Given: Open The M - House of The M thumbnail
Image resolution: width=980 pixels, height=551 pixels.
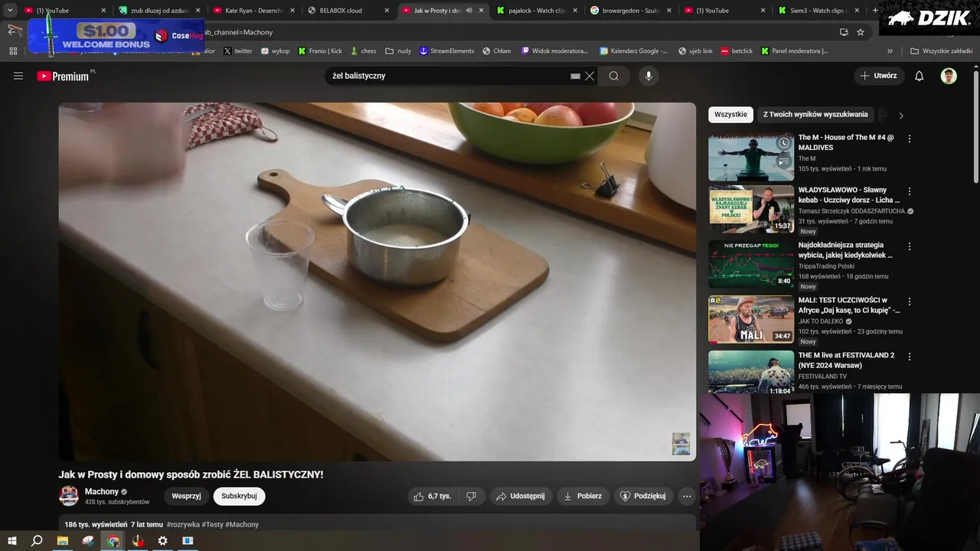Looking at the screenshot, I should [x=751, y=158].
